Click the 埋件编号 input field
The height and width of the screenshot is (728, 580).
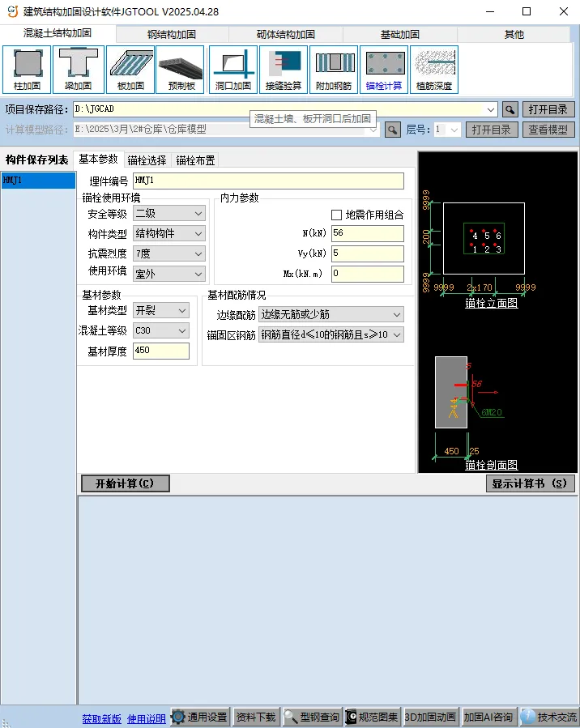[268, 181]
